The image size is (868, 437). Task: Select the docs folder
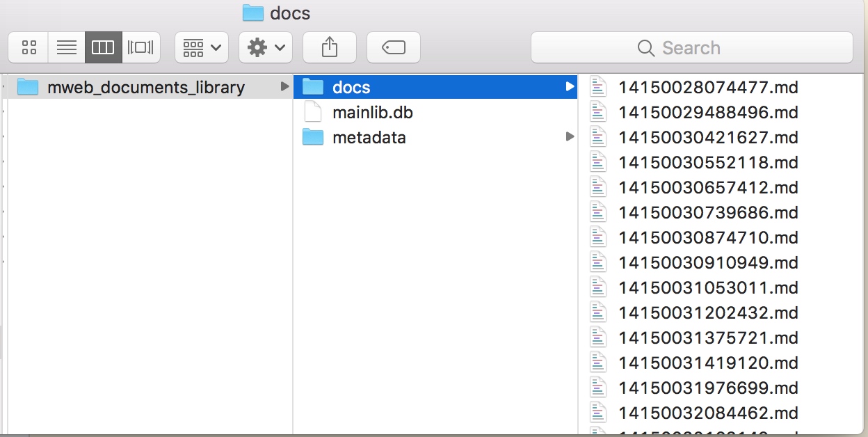[x=351, y=87]
